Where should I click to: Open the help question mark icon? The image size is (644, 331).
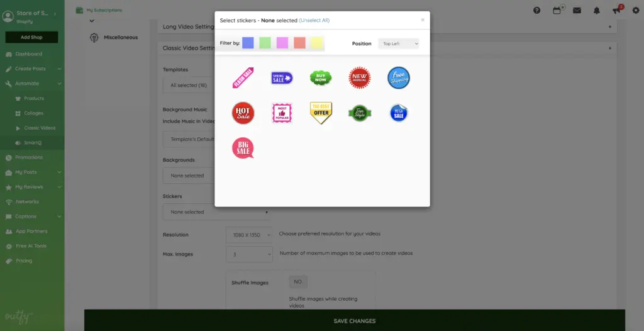537,10
